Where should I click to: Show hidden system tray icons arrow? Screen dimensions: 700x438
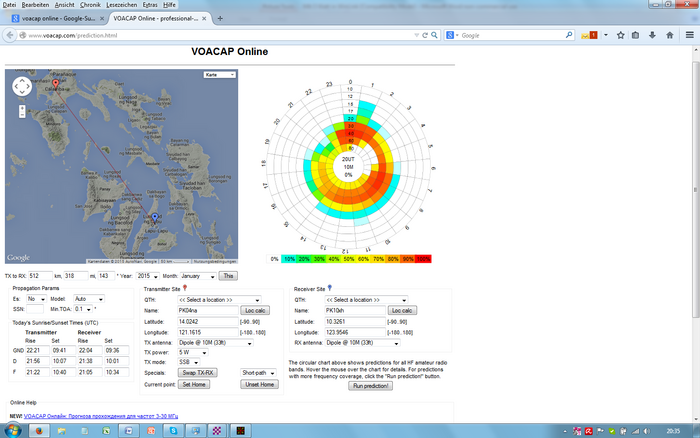[565, 431]
